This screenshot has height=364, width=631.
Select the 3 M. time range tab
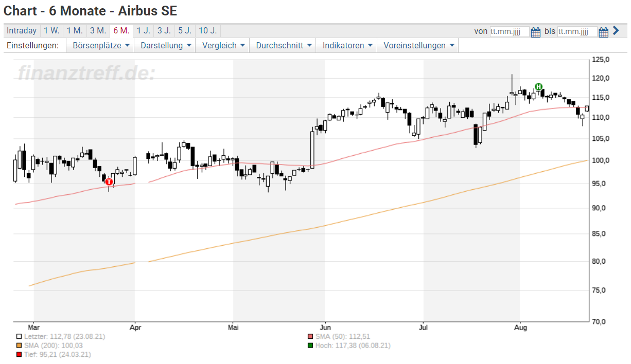pyautogui.click(x=98, y=31)
